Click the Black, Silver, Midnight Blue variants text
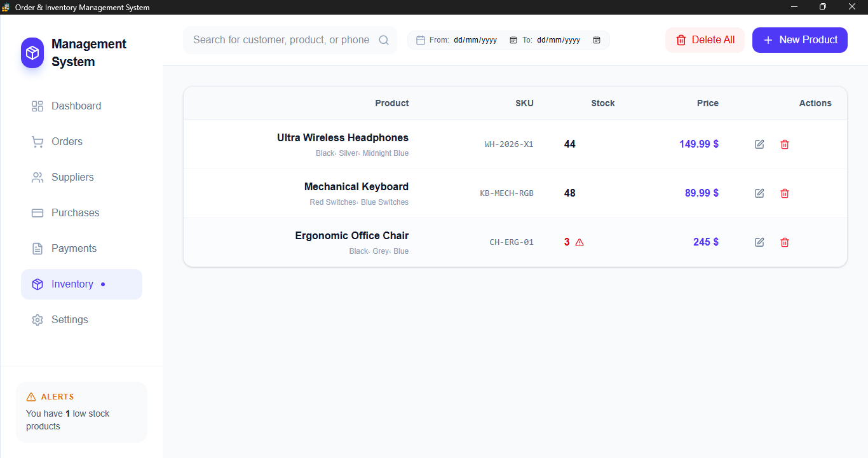Viewport: 868px width, 458px height. [x=362, y=154]
